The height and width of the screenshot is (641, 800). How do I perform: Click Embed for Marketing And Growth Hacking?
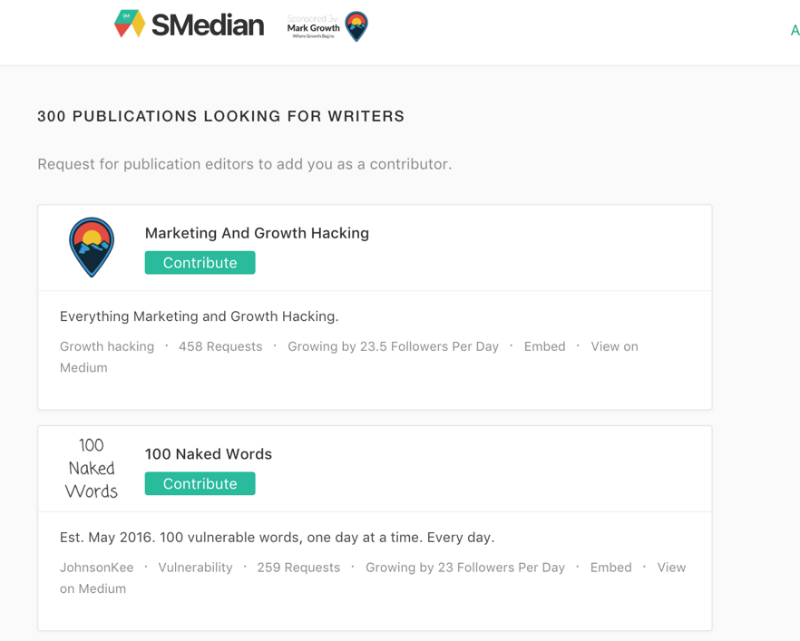click(545, 347)
